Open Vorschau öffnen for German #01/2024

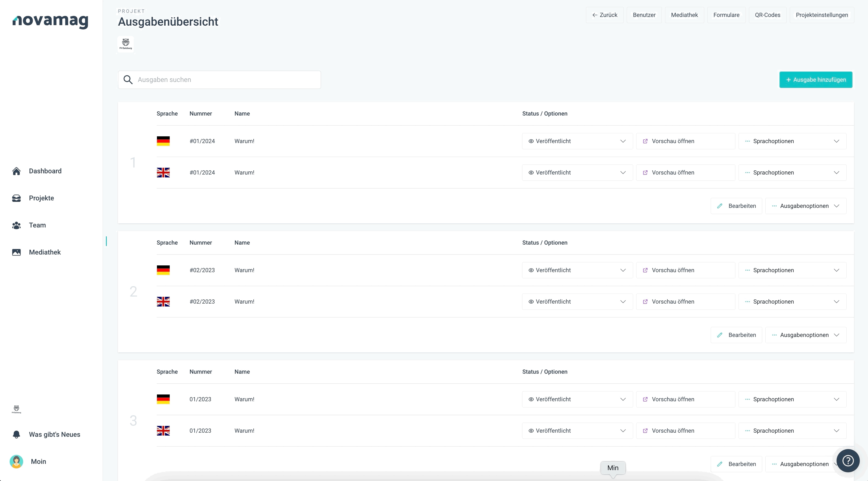tap(686, 141)
